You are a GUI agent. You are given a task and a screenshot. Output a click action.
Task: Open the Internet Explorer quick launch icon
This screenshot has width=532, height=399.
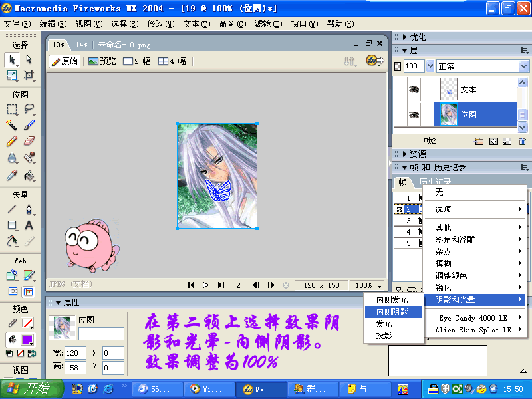[108, 389]
